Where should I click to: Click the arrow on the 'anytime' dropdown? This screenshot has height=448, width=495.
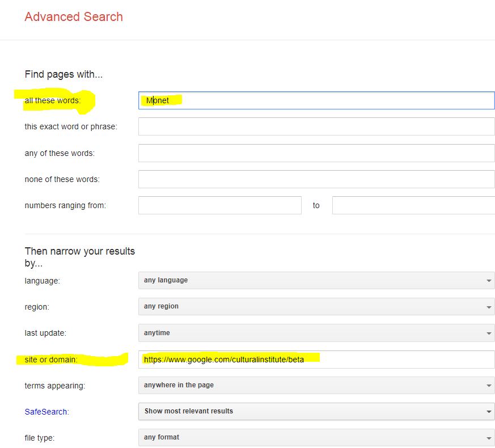489,333
